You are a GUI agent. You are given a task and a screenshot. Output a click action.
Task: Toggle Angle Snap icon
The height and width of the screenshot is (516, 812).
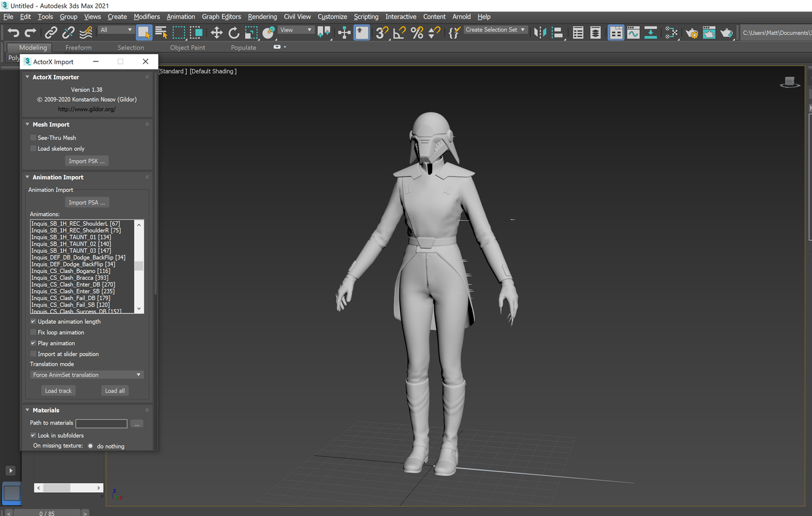399,32
